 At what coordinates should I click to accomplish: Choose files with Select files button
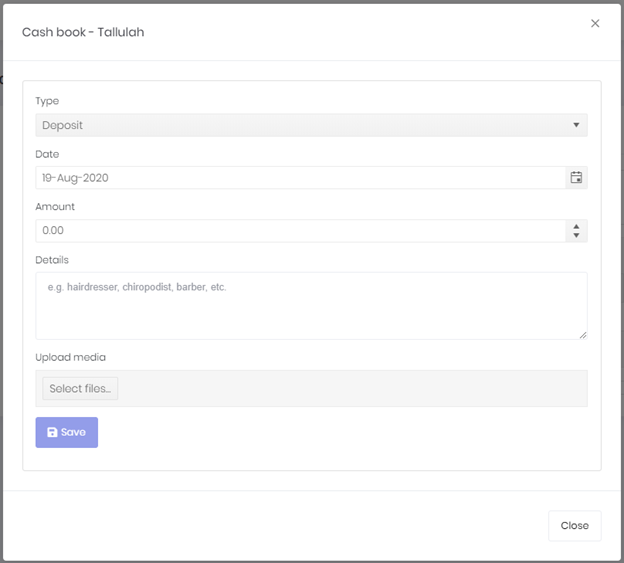(80, 388)
